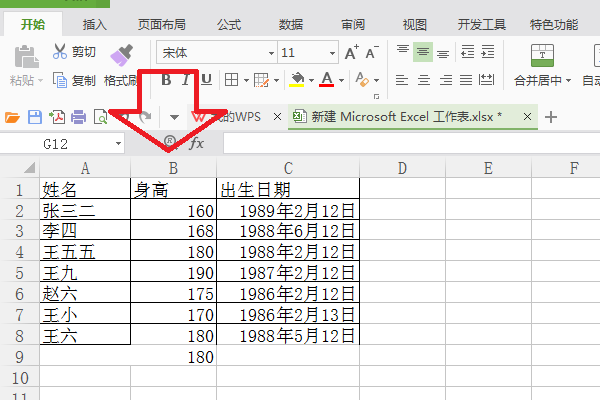Save the workbook with disk icon
Viewport: 600px width, 400px height.
pyautogui.click(x=35, y=117)
